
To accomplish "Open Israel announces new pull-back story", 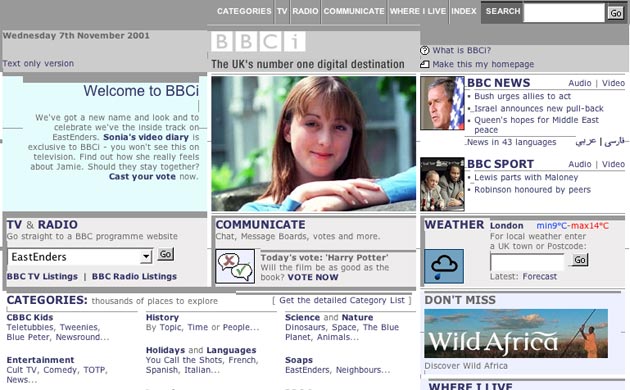I will pos(539,108).
